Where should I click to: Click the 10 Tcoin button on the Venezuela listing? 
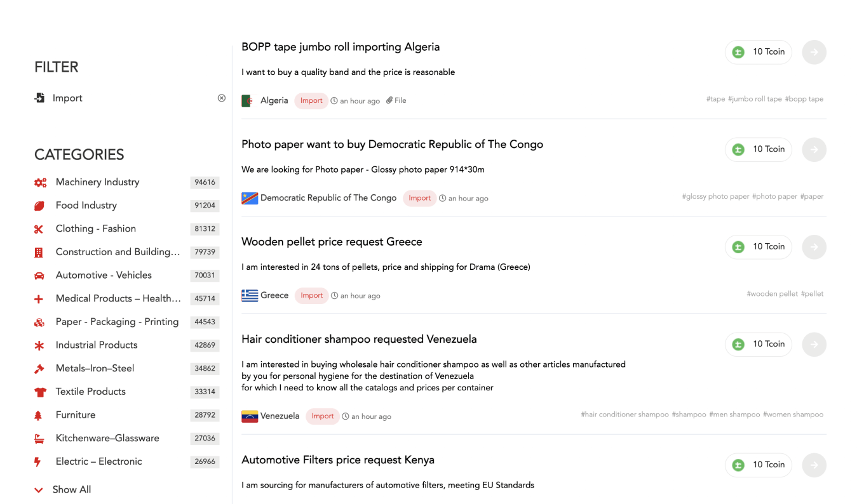tap(759, 344)
